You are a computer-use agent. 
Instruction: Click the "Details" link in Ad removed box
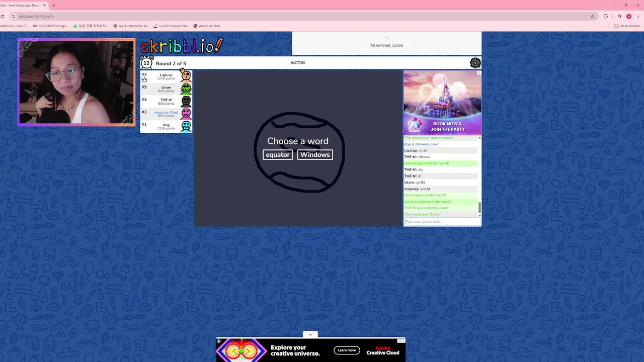(397, 45)
